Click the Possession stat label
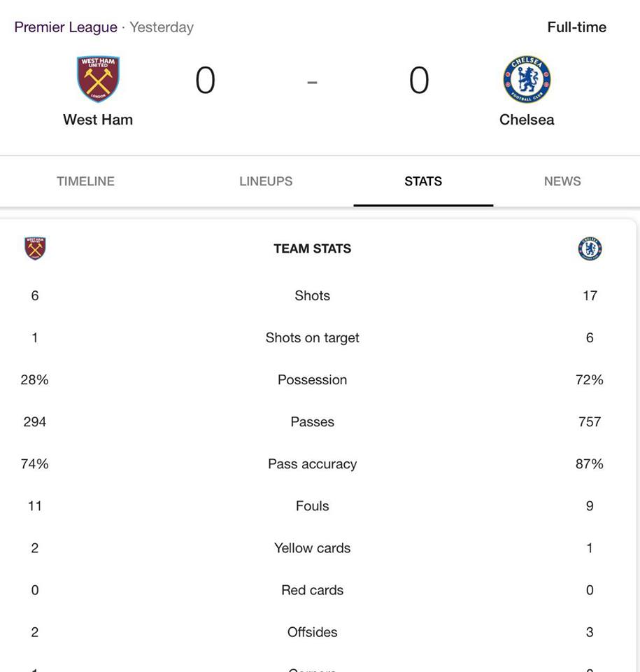Screen dimensions: 640x672 (312, 379)
